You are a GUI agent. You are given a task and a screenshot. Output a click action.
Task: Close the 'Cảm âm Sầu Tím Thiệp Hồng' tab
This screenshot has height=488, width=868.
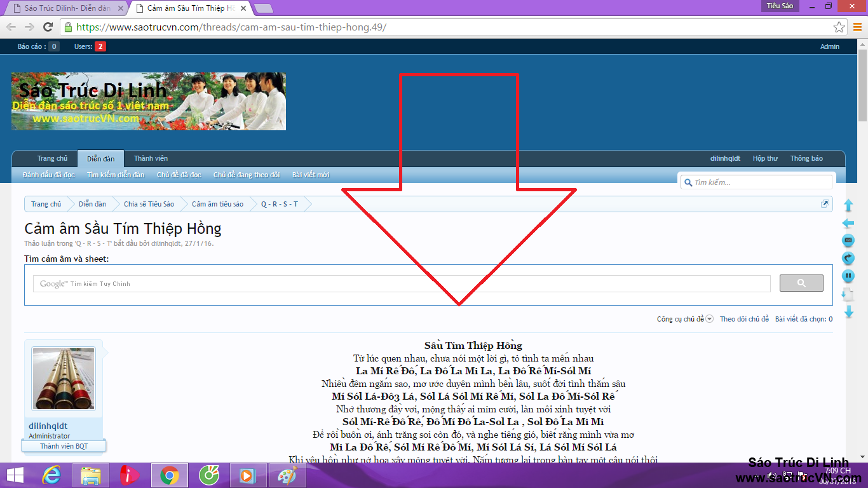coord(243,8)
